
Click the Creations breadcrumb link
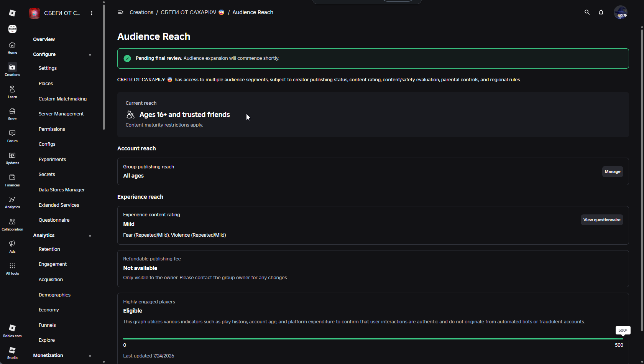coord(141,12)
